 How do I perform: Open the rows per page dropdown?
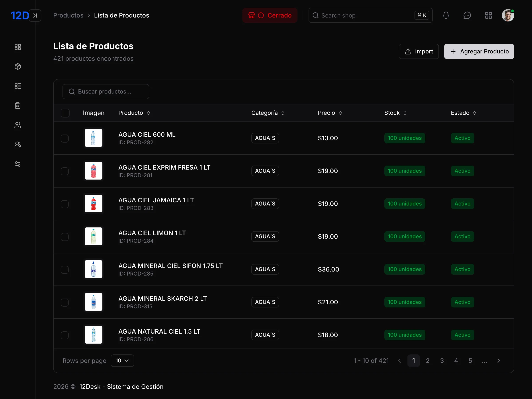tap(122, 360)
